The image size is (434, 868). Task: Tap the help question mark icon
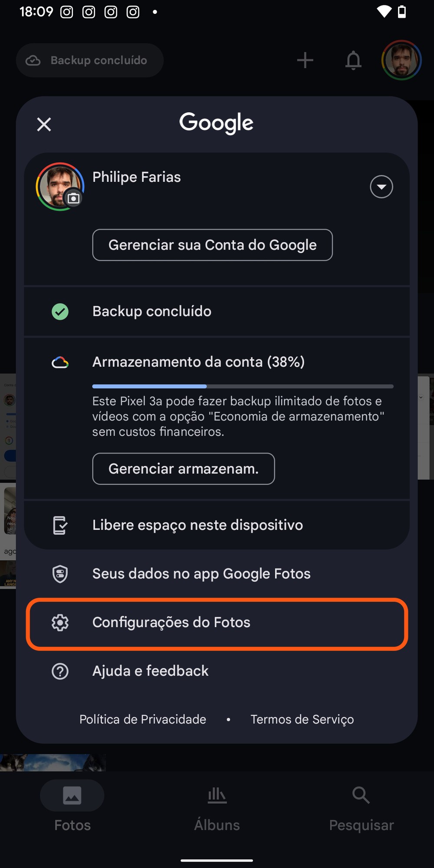click(x=60, y=671)
